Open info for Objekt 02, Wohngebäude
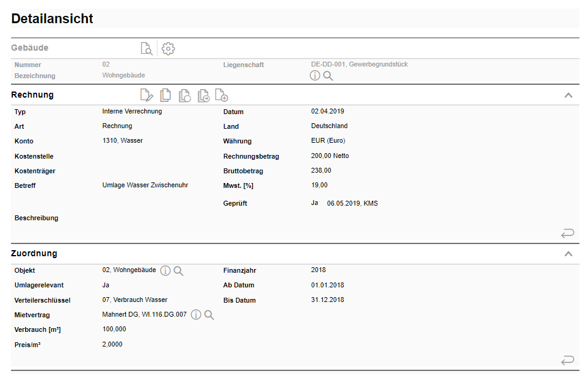The image size is (588, 374). (x=165, y=270)
